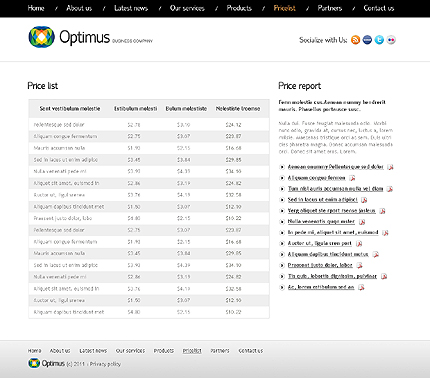Open Partners in the top navigation

330,8
